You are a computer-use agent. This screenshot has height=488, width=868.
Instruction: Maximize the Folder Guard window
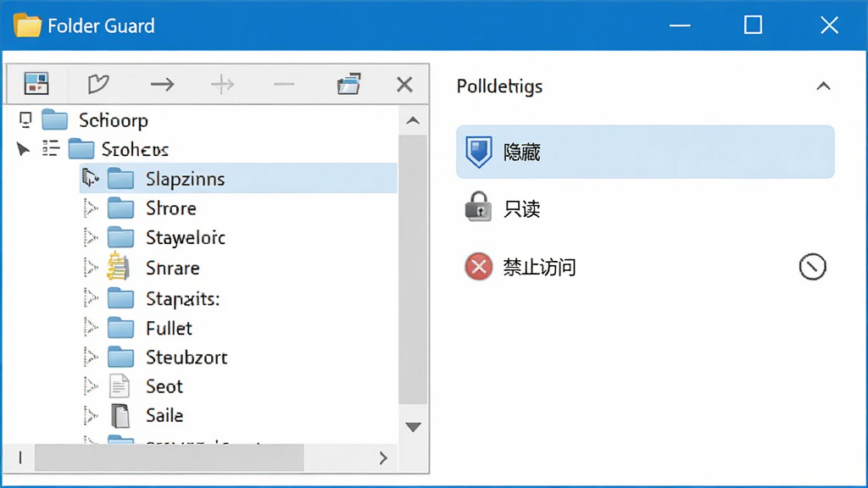pos(753,25)
